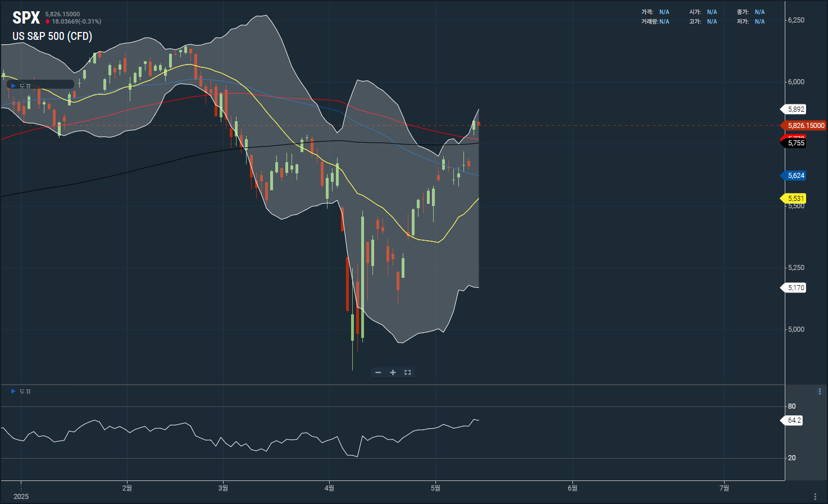Click the 4월 marker on time axis
Image resolution: width=828 pixels, height=504 pixels.
pyautogui.click(x=329, y=488)
